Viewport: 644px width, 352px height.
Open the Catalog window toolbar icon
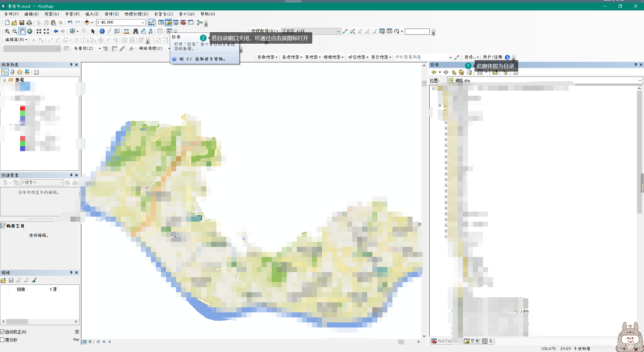tap(168, 23)
